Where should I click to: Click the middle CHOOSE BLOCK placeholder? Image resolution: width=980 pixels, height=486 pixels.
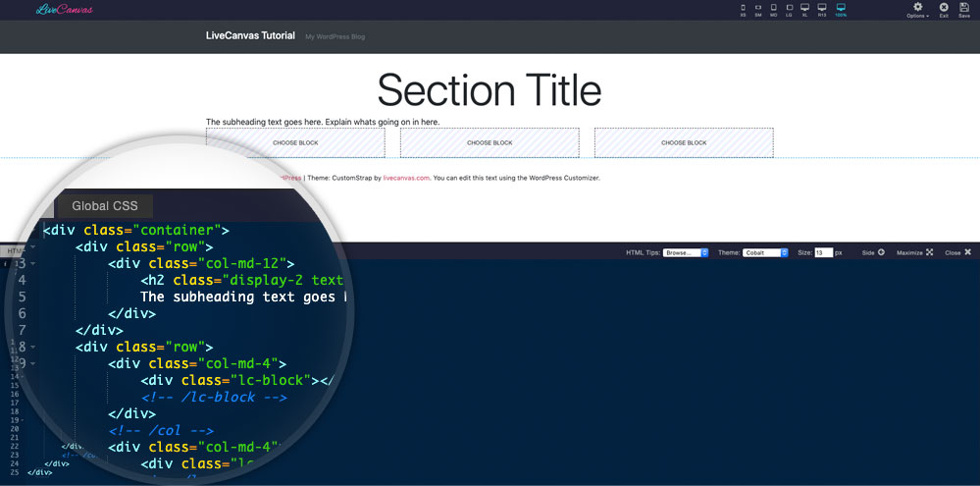point(490,142)
